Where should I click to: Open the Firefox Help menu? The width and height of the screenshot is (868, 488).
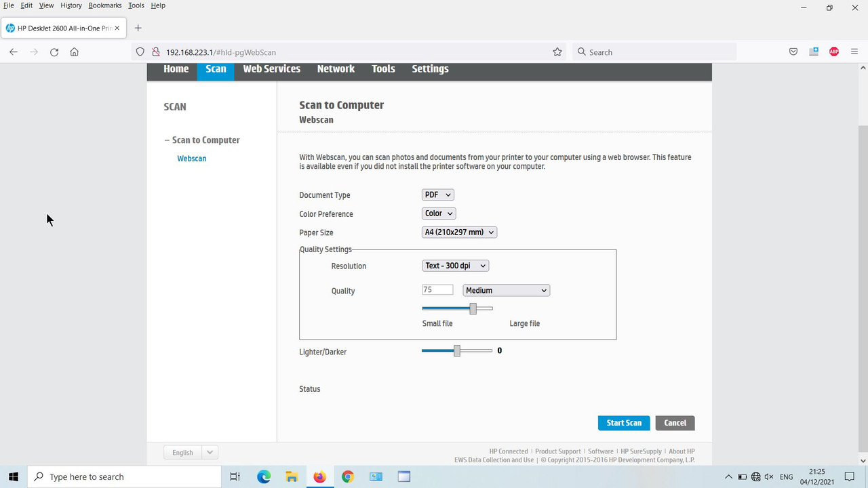[x=158, y=5]
